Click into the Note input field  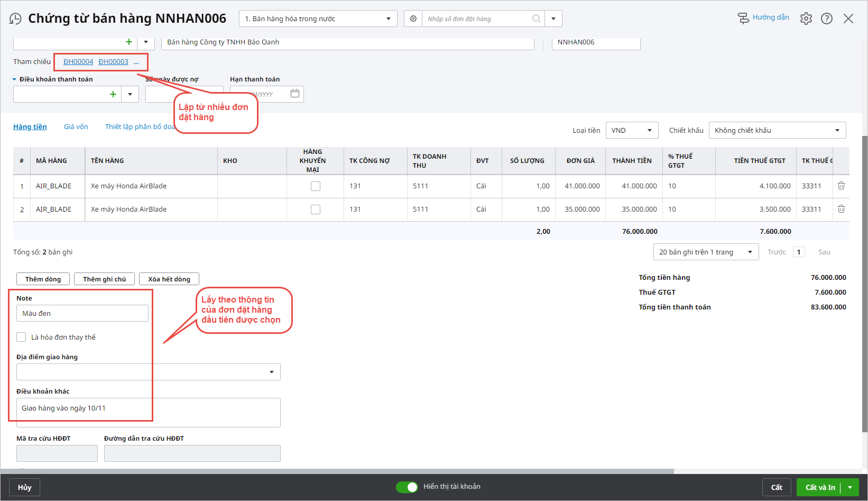click(82, 313)
